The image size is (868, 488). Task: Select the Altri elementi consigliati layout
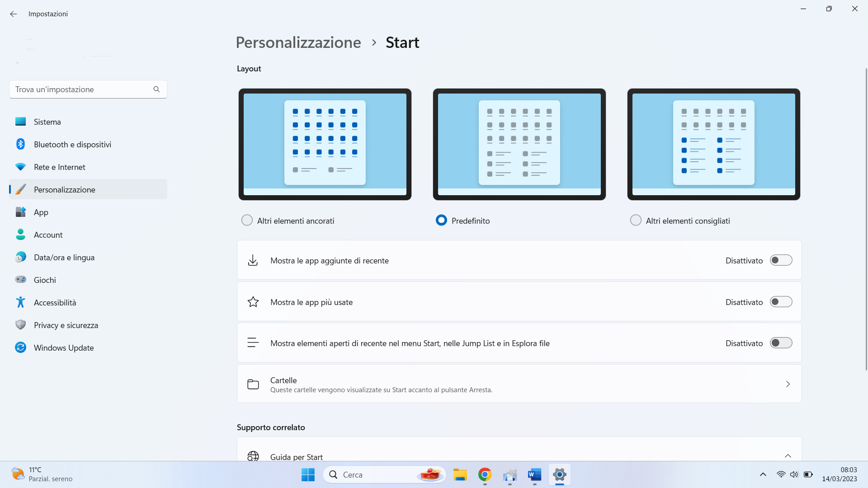pyautogui.click(x=636, y=221)
